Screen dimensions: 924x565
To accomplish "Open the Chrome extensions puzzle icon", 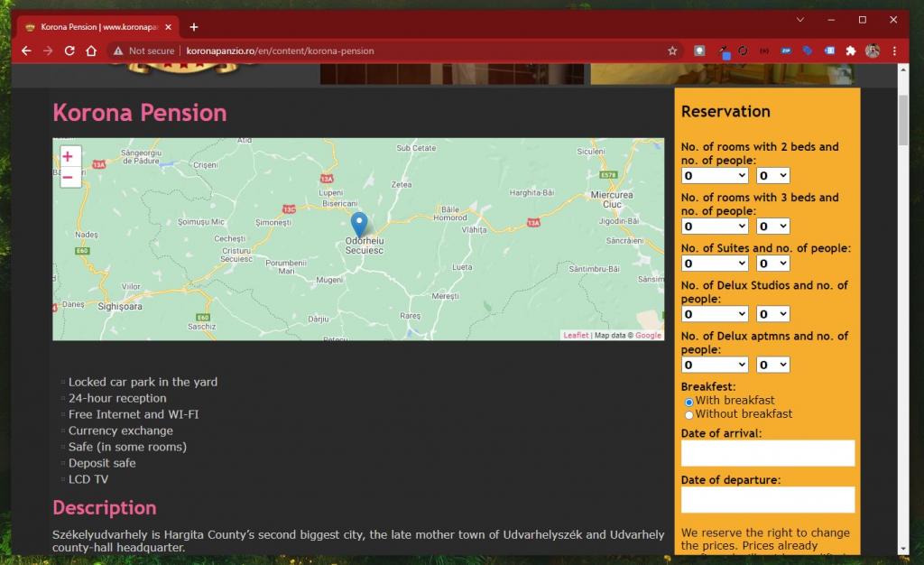I will pyautogui.click(x=850, y=51).
